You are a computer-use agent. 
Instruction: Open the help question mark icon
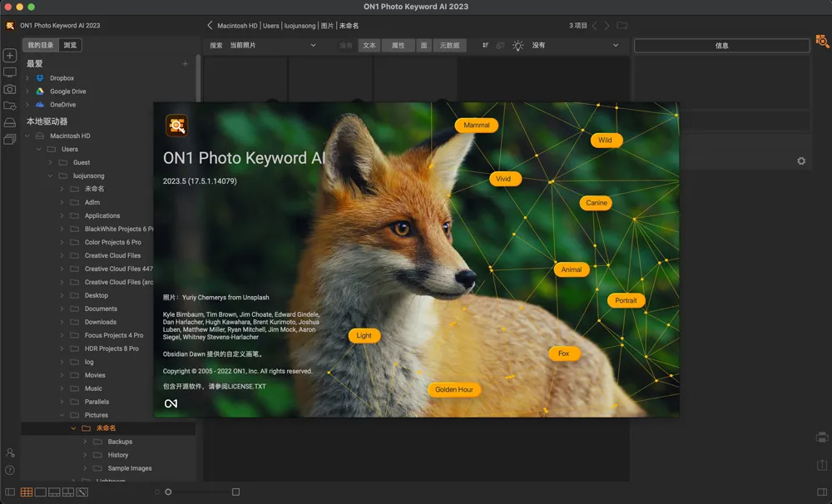point(10,471)
